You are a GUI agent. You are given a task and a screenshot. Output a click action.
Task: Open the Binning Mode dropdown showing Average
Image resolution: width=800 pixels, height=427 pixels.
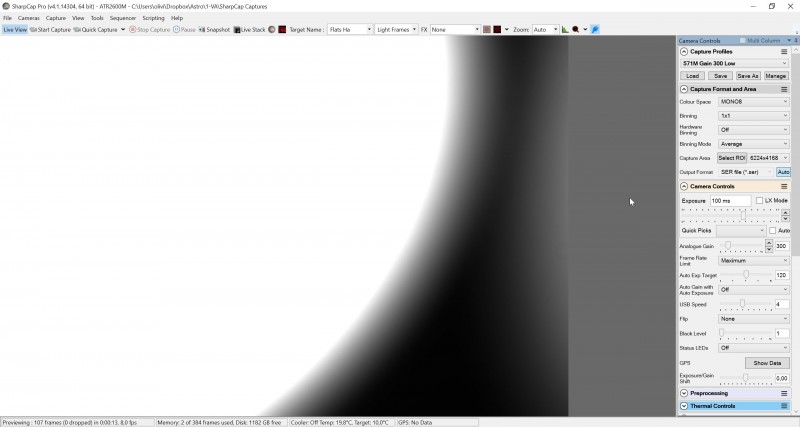point(754,144)
